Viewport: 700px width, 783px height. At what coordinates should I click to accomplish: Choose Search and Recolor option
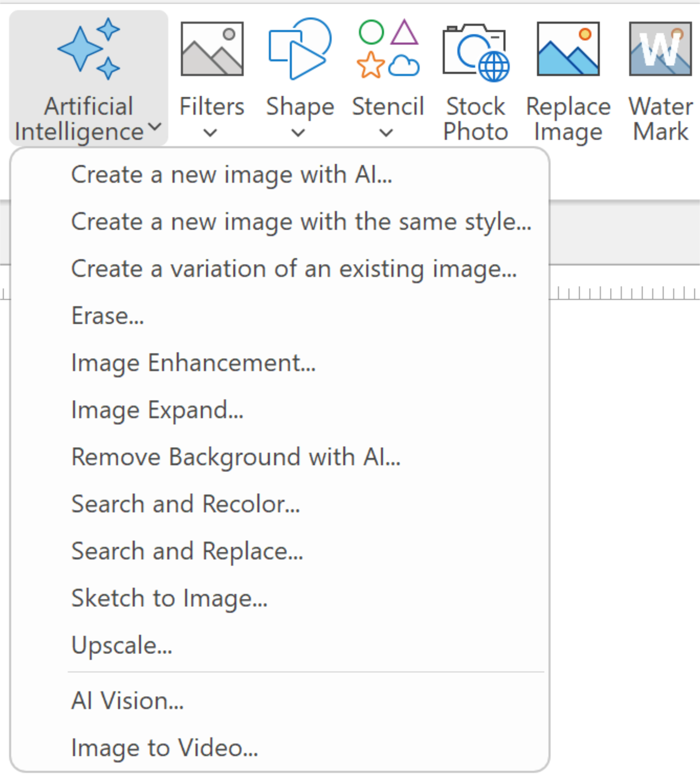tap(185, 504)
